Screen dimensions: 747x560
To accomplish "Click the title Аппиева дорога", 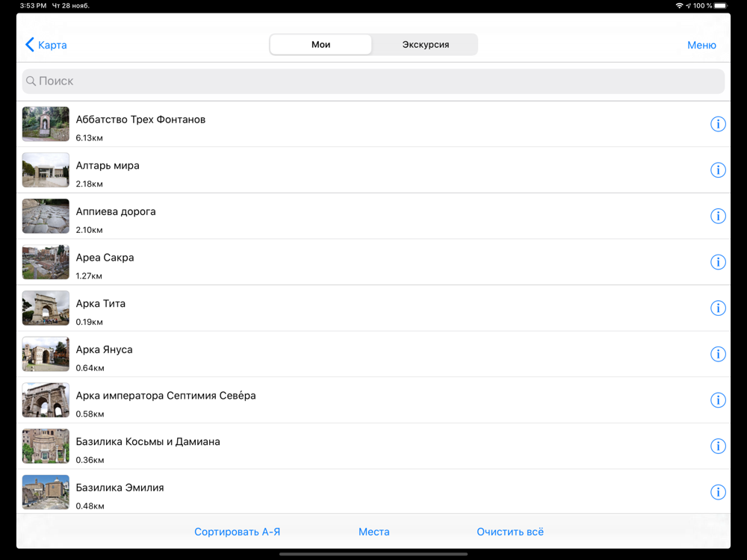I will (x=116, y=211).
